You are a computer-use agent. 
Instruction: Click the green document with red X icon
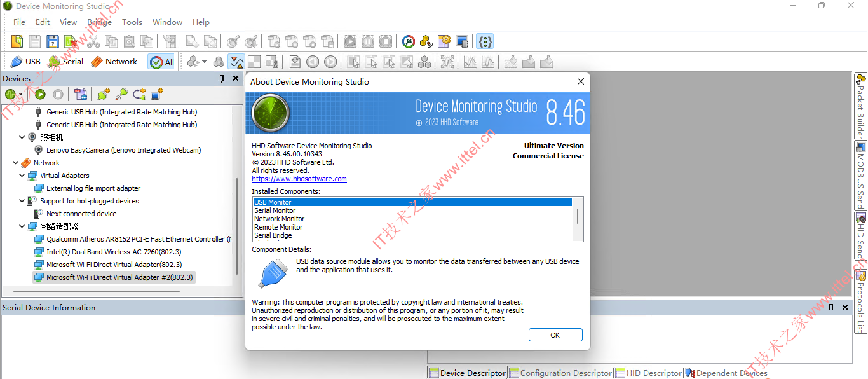click(71, 41)
